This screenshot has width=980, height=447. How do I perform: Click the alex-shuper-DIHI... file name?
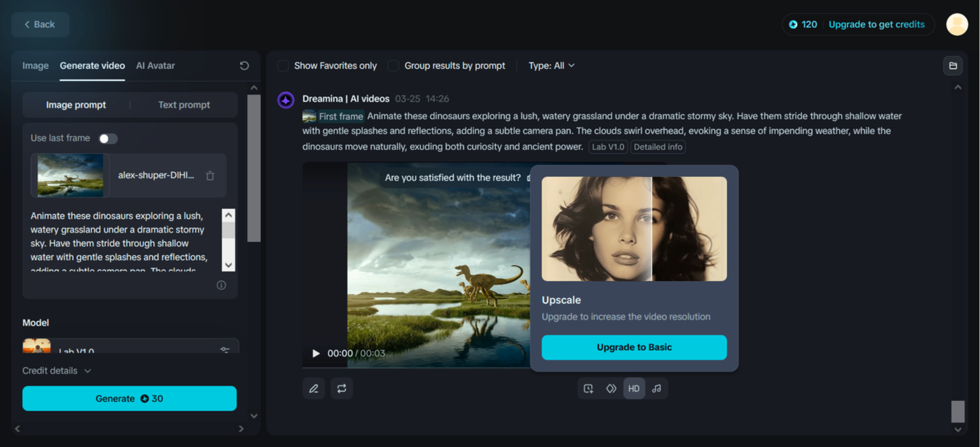pos(156,175)
